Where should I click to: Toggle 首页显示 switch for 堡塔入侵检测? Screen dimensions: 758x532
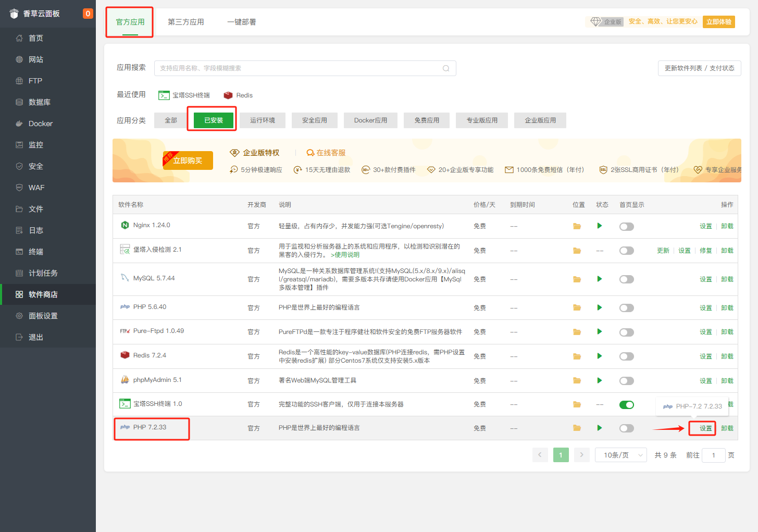[627, 251]
